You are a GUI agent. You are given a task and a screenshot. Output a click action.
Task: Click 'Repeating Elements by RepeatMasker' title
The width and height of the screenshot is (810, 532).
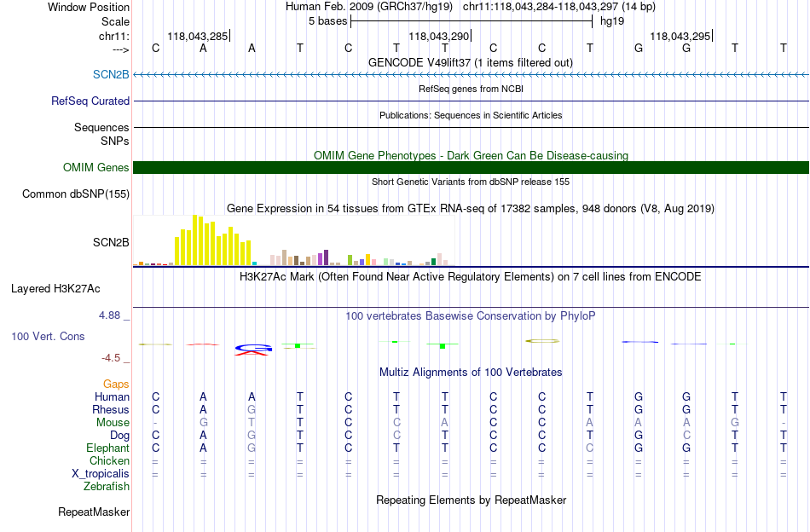472,500
